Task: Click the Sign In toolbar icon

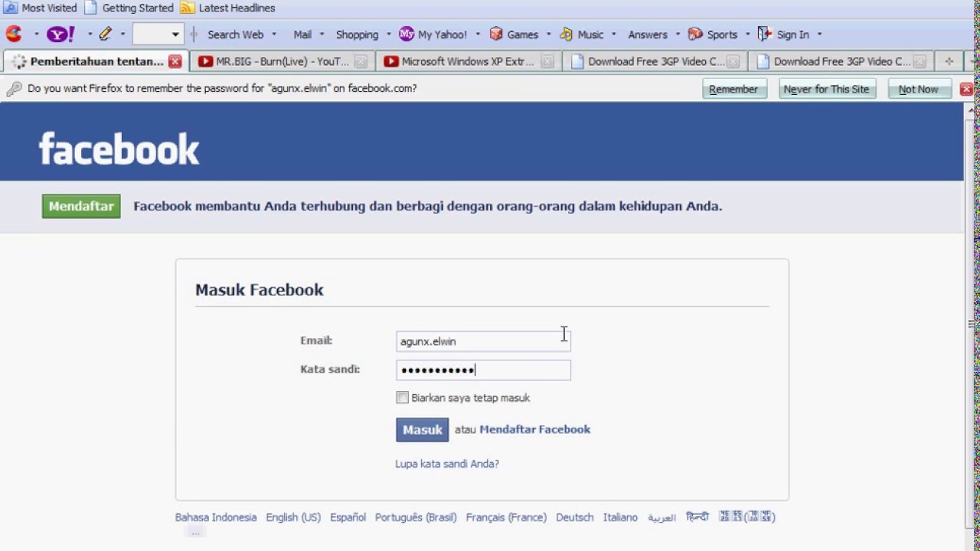Action: point(764,34)
